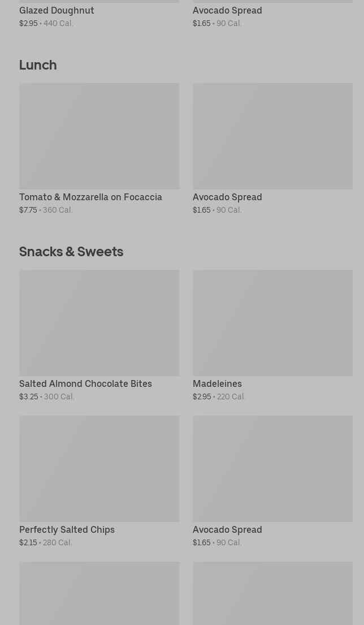364x625 pixels.
Task: Click the $7.75 focaccia price
Action: pyautogui.click(x=28, y=210)
